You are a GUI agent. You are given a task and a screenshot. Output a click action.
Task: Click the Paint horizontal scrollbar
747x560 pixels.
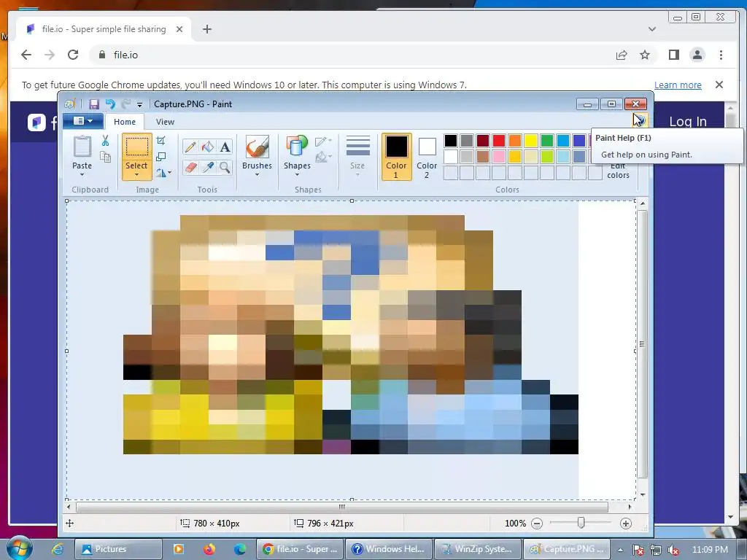tap(342, 507)
